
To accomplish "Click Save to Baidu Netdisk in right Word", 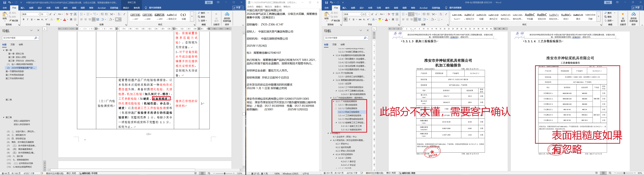I will (634, 17).
